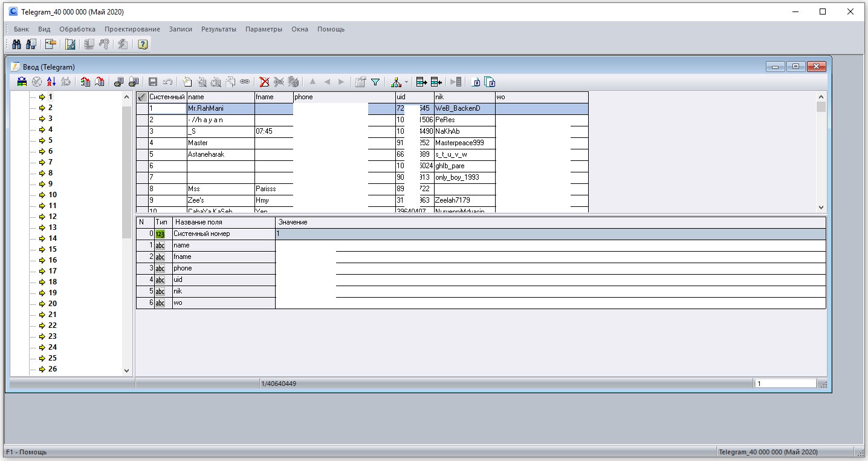Click the red-arrow bookmark icon
This screenshot has height=461, width=868.
100,82
